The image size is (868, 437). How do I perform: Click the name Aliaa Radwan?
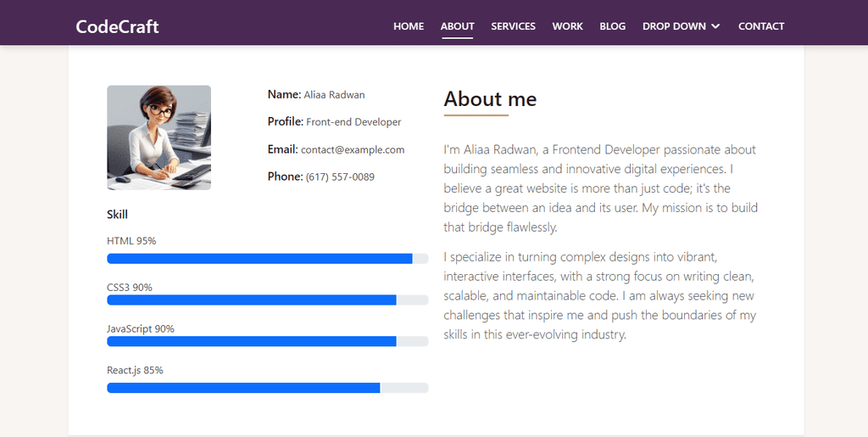tap(334, 95)
